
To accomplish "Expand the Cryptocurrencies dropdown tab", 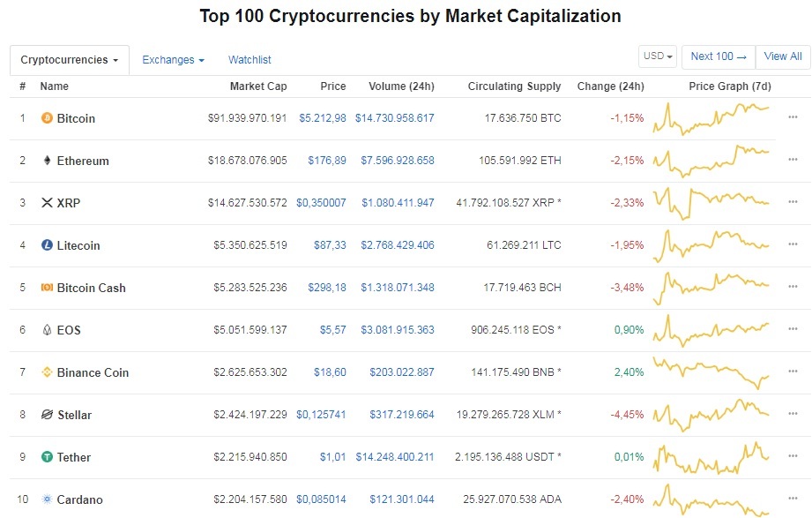I will tap(69, 60).
